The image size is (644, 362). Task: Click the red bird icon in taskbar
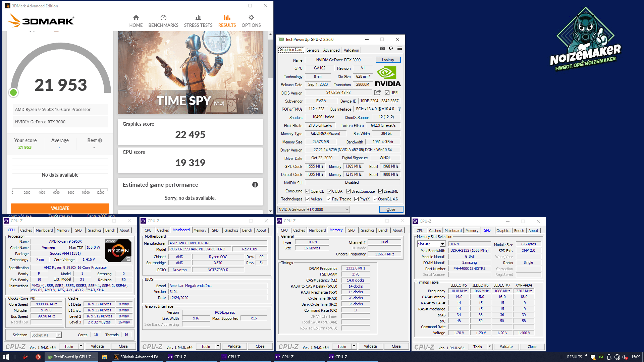point(25,357)
